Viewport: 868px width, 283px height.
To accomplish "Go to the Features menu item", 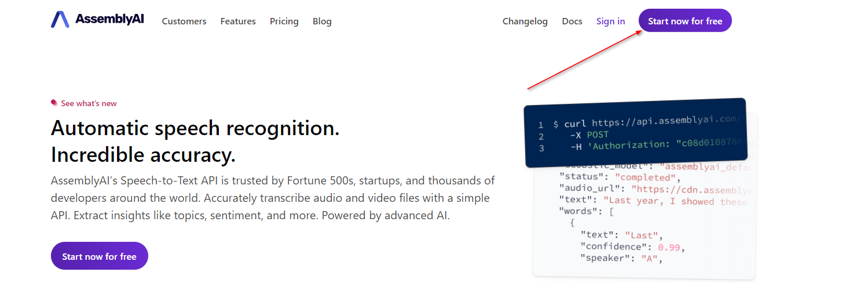I will (238, 21).
